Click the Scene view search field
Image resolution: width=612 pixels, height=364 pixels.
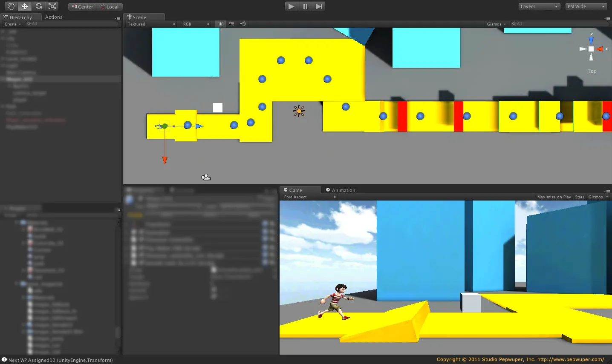[558, 24]
